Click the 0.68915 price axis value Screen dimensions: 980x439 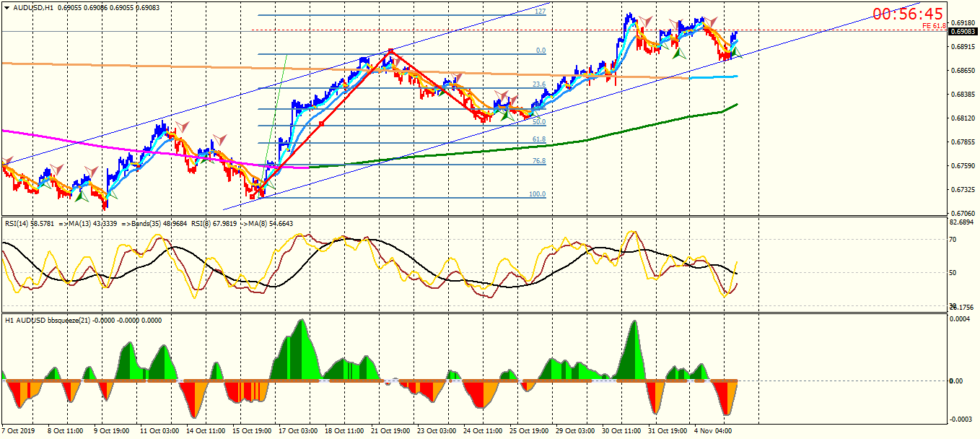click(x=963, y=47)
